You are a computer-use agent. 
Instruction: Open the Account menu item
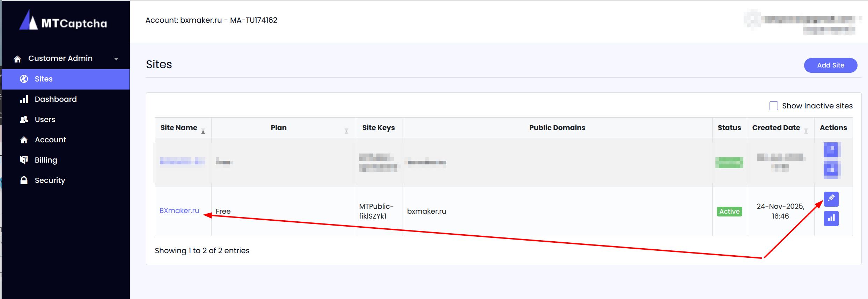coord(50,140)
